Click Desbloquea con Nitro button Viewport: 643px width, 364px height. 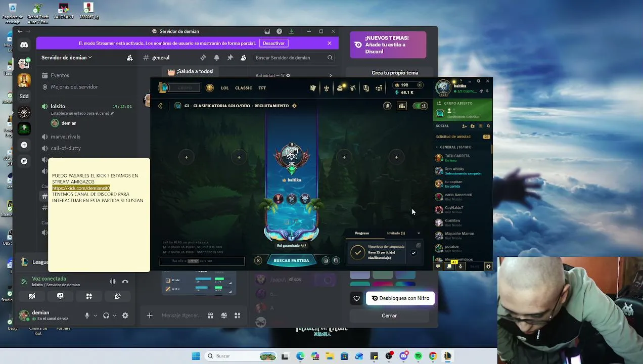[x=400, y=298]
